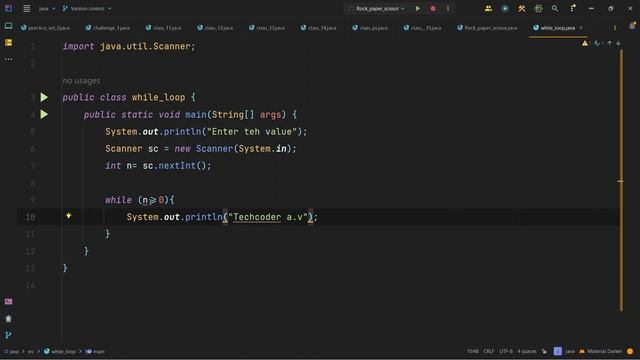The height and width of the screenshot is (360, 640).
Task: Click the while keyword on line 9
Action: pos(118,200)
